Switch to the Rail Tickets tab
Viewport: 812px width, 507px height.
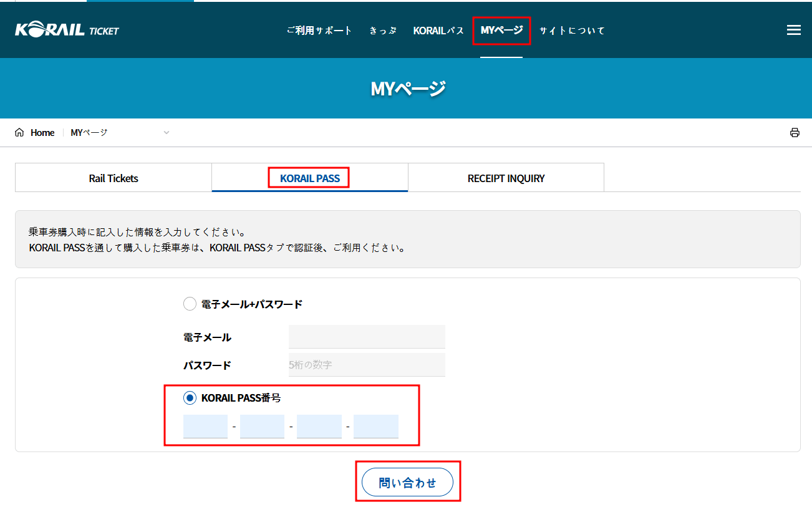[114, 178]
